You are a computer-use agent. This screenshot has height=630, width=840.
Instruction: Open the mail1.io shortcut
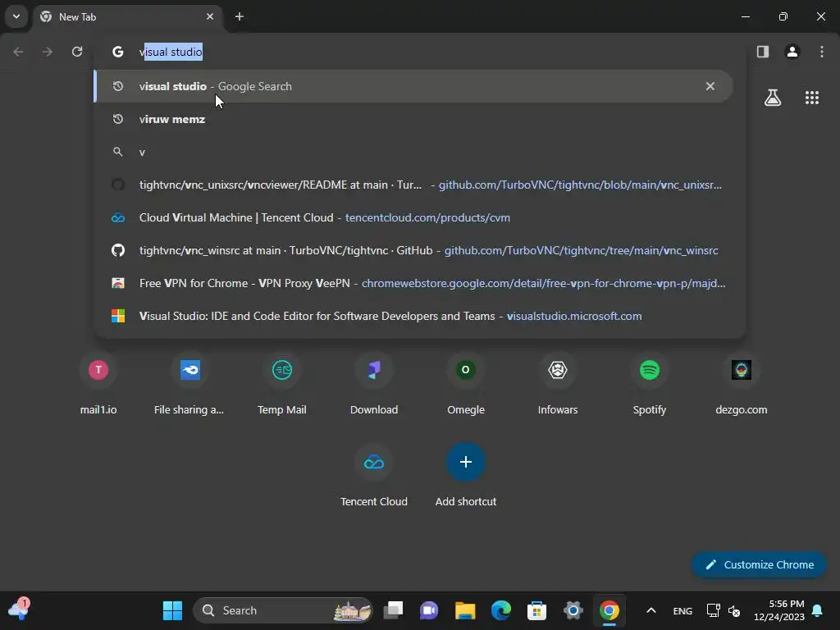98,384
